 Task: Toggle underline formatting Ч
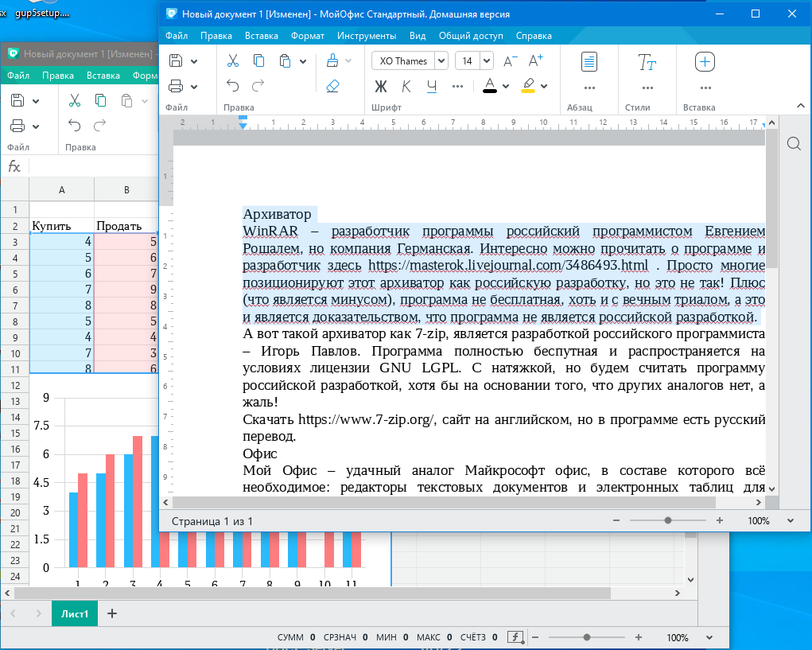[431, 87]
